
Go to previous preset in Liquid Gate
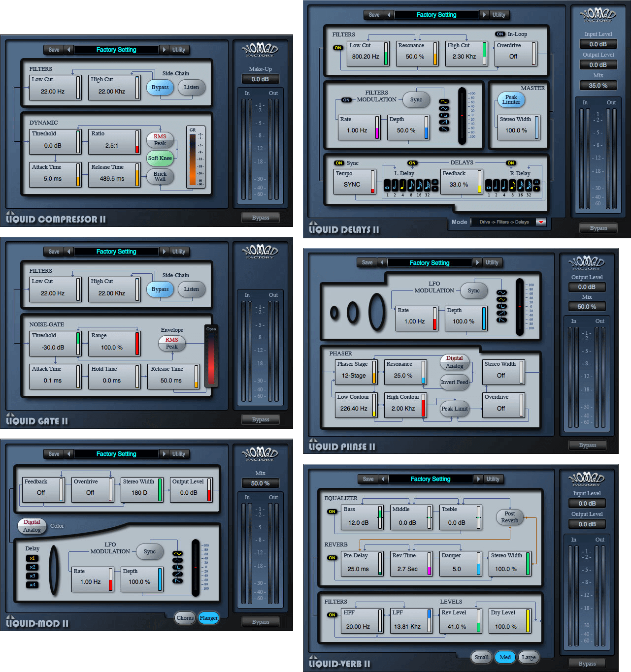(68, 252)
